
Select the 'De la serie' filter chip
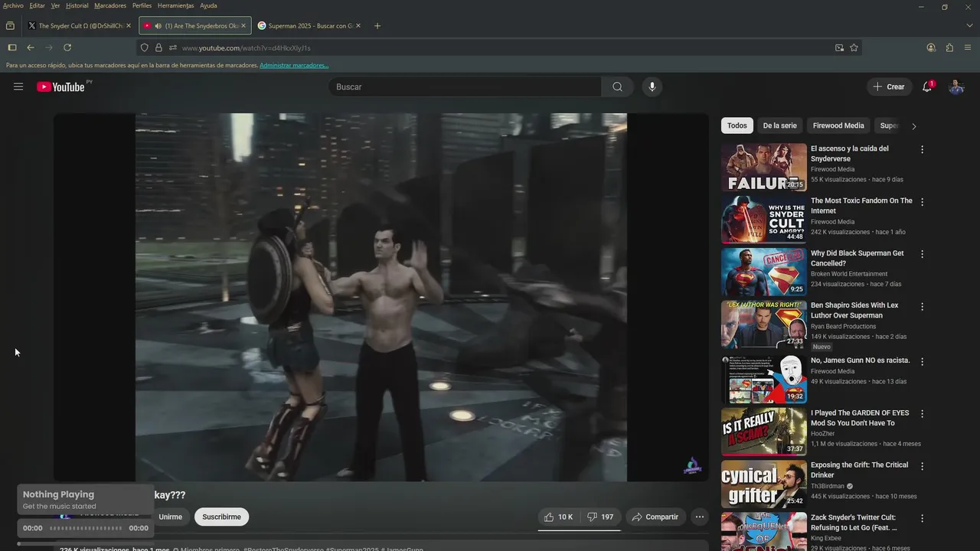click(x=779, y=126)
